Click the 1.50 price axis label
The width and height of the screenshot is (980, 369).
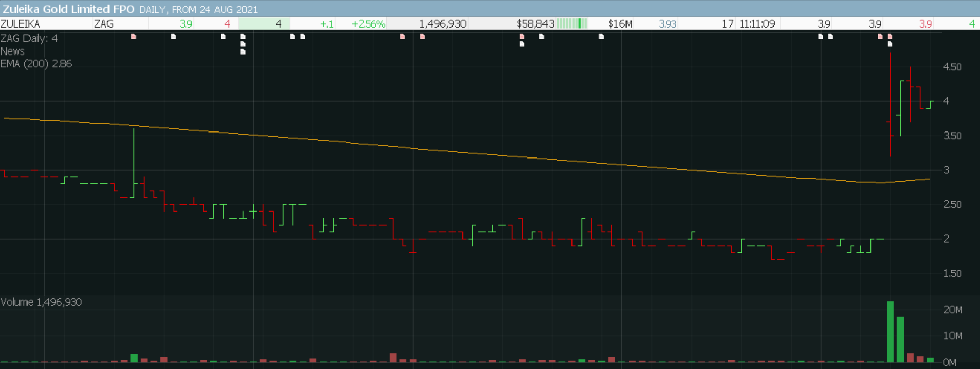(x=952, y=273)
